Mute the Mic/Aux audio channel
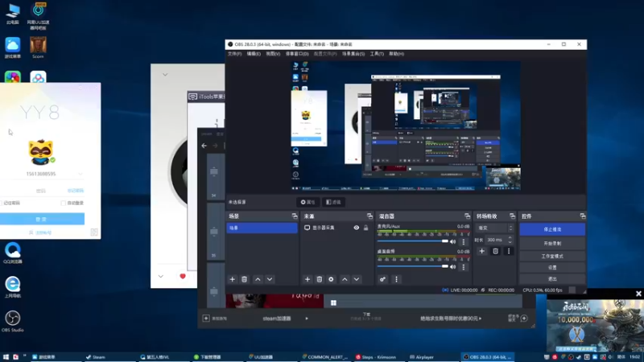 coord(452,242)
